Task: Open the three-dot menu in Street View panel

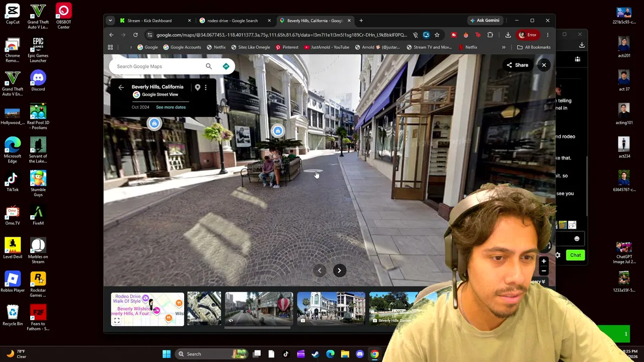Action: coord(205,87)
